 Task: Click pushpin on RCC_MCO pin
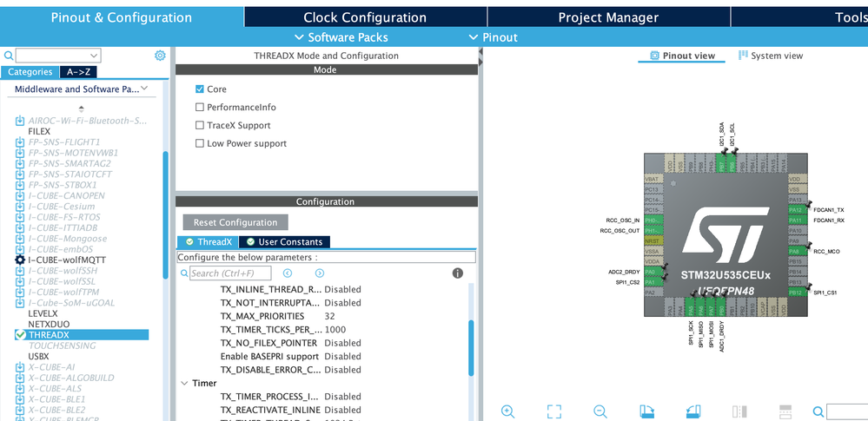tap(808, 246)
